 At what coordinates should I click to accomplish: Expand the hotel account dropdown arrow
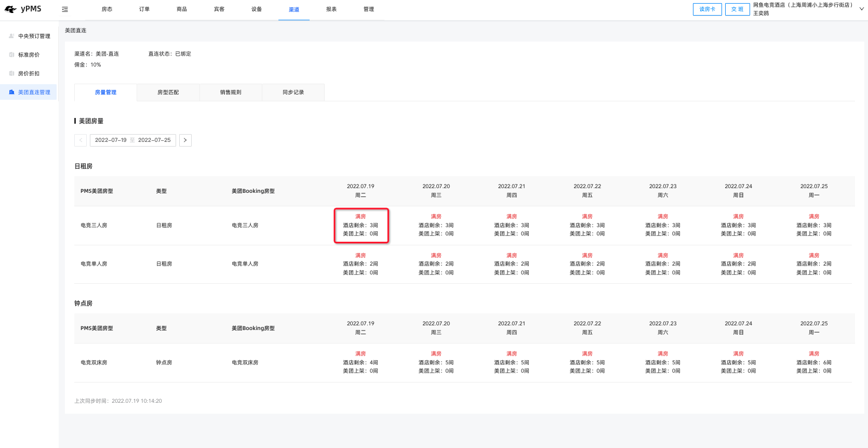coord(861,9)
